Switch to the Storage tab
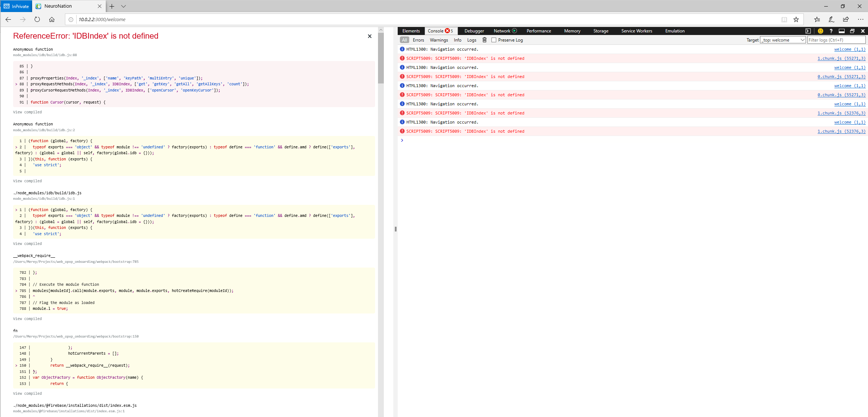Screen dimensions: 868x417 [601, 31]
